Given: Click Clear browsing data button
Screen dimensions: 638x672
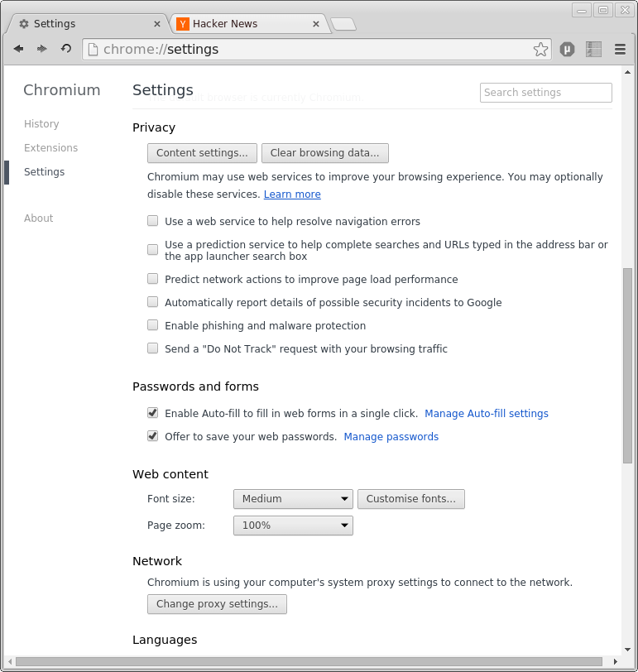Looking at the screenshot, I should coord(325,153).
